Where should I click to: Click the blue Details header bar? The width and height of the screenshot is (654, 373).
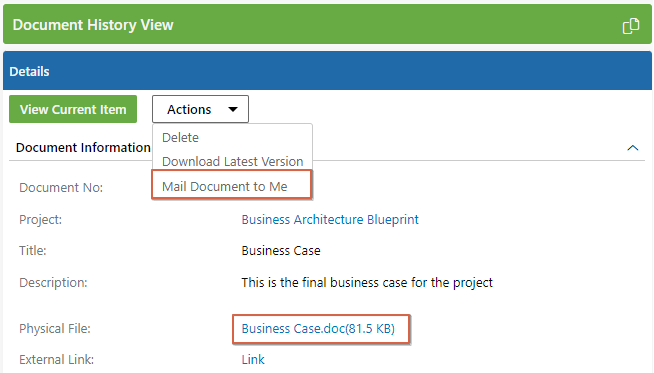coord(327,71)
